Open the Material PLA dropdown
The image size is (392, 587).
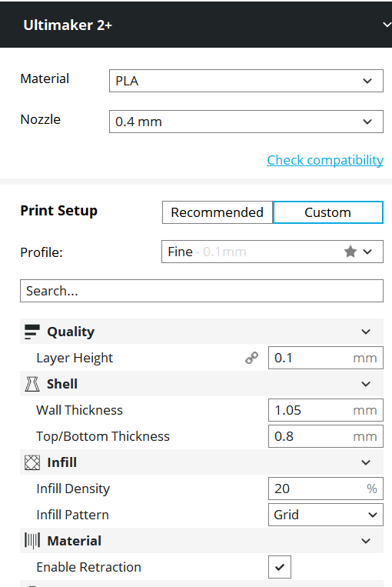point(246,81)
